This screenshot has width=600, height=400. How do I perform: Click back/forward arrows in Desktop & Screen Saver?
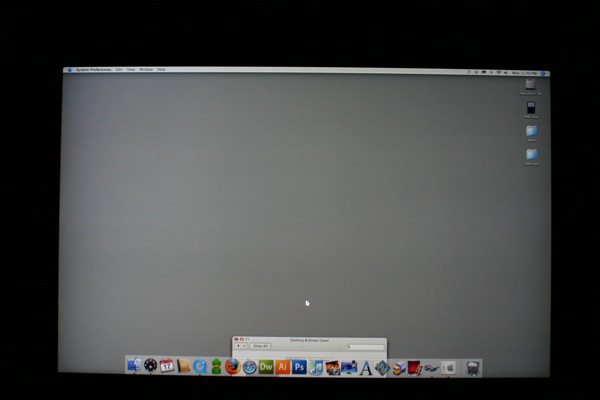pos(241,346)
